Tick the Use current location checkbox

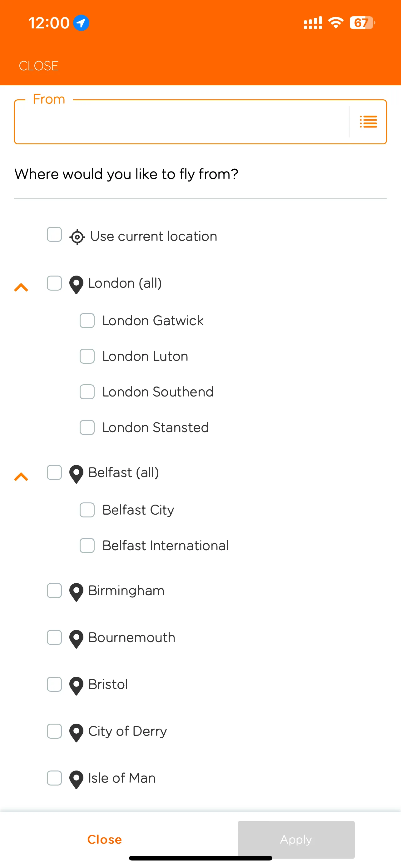pos(54,235)
